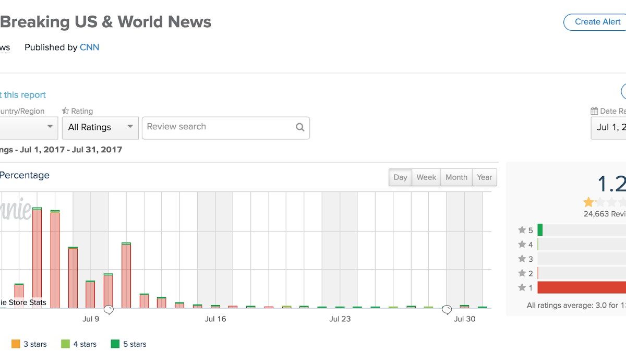Screen dimensions: 626x364
Task: Switch chart to Year view
Action: coord(485,177)
